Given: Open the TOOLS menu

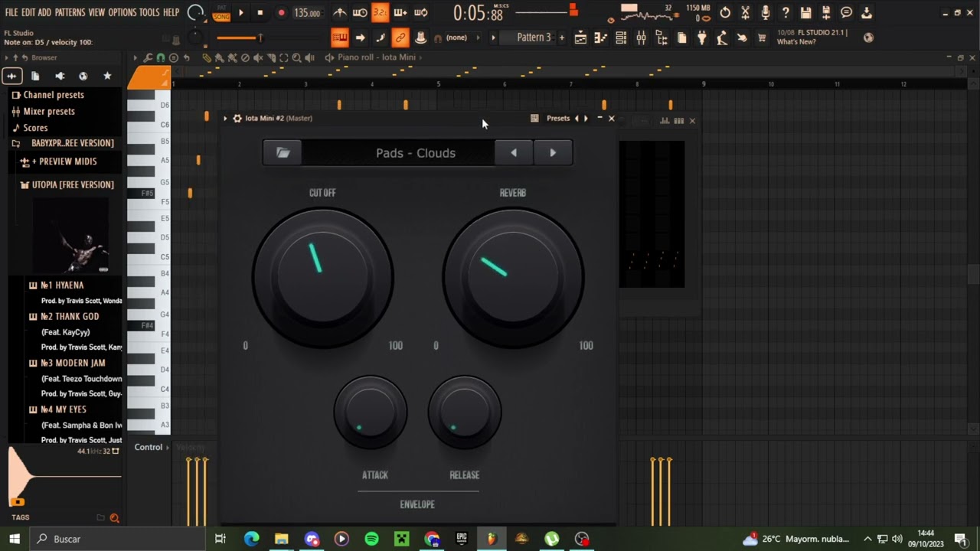Looking at the screenshot, I should pos(149,12).
